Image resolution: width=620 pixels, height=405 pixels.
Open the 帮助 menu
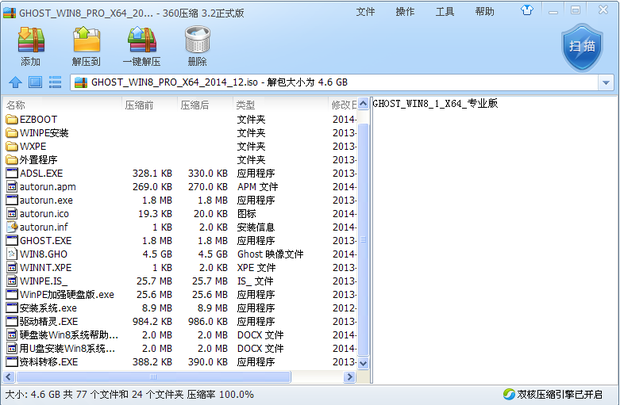484,12
